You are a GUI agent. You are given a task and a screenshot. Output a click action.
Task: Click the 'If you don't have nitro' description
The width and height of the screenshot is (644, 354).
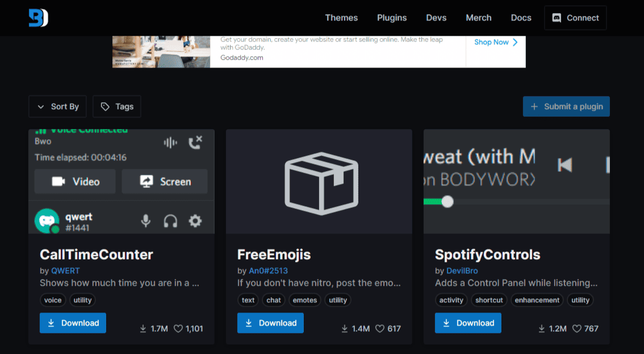tap(319, 283)
